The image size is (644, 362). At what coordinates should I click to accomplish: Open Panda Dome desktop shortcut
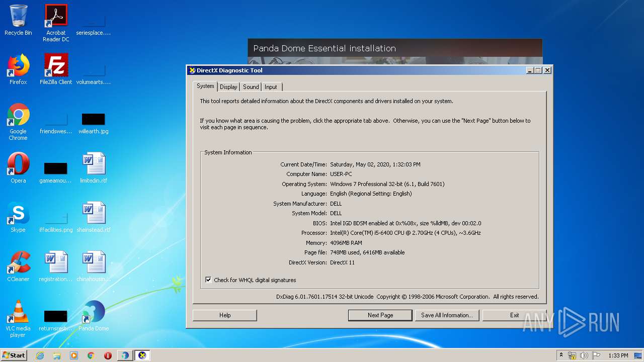point(94,316)
